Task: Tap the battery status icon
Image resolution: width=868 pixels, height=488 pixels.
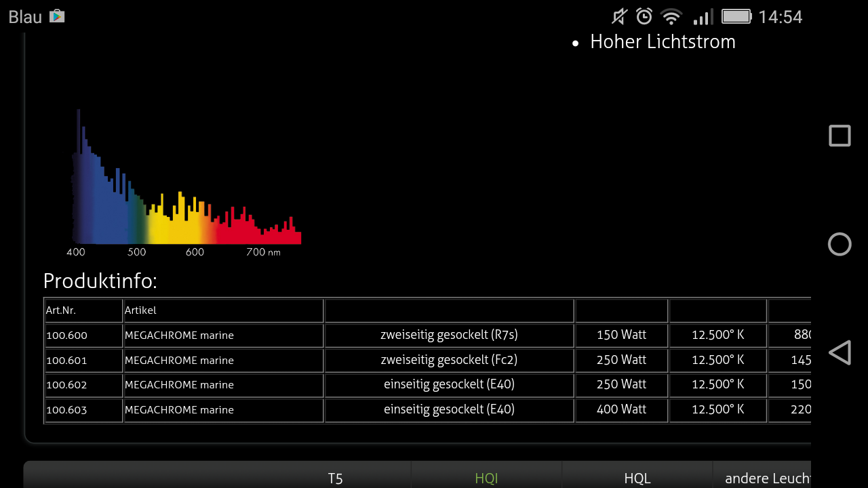Action: (x=736, y=16)
